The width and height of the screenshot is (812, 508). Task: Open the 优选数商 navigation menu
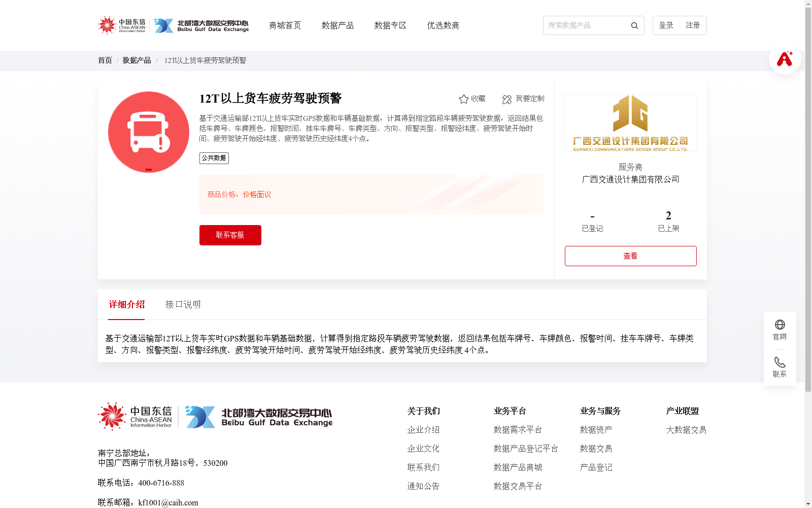click(443, 25)
